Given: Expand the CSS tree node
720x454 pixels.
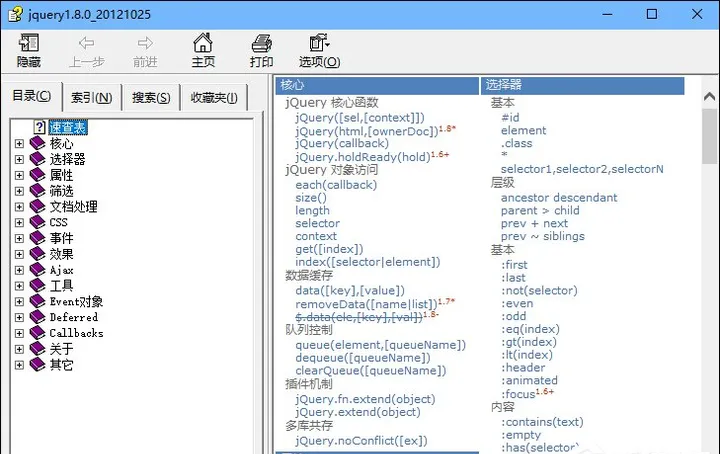Looking at the screenshot, I should [19, 223].
